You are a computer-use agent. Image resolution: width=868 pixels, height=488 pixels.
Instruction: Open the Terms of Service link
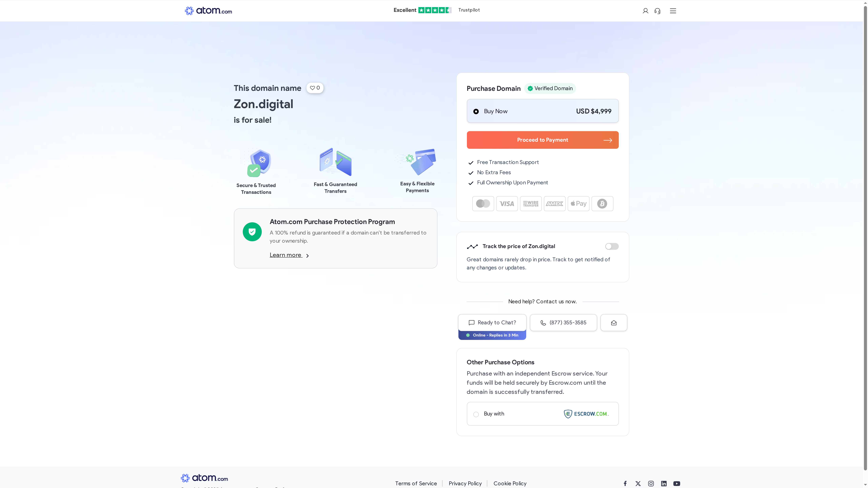pos(416,483)
